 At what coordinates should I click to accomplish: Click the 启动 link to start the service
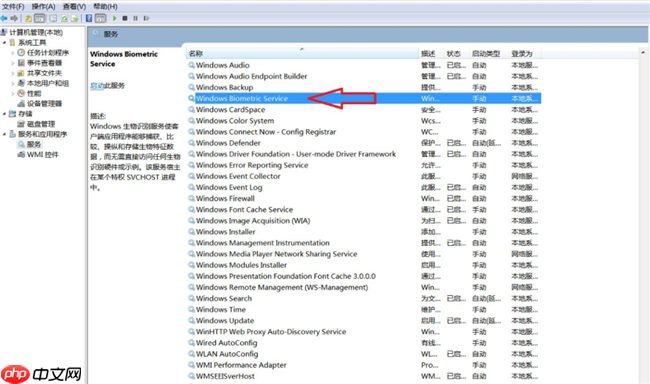pos(97,85)
